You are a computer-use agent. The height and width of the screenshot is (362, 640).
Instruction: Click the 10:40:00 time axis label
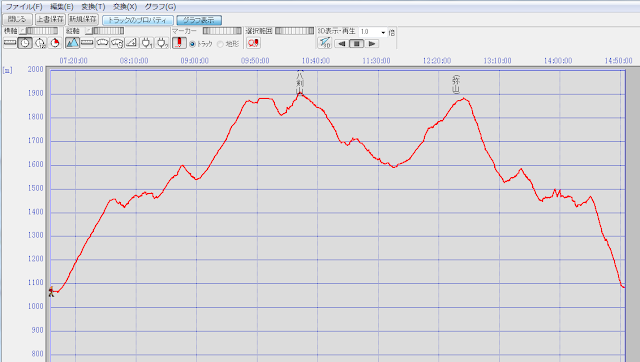point(316,61)
